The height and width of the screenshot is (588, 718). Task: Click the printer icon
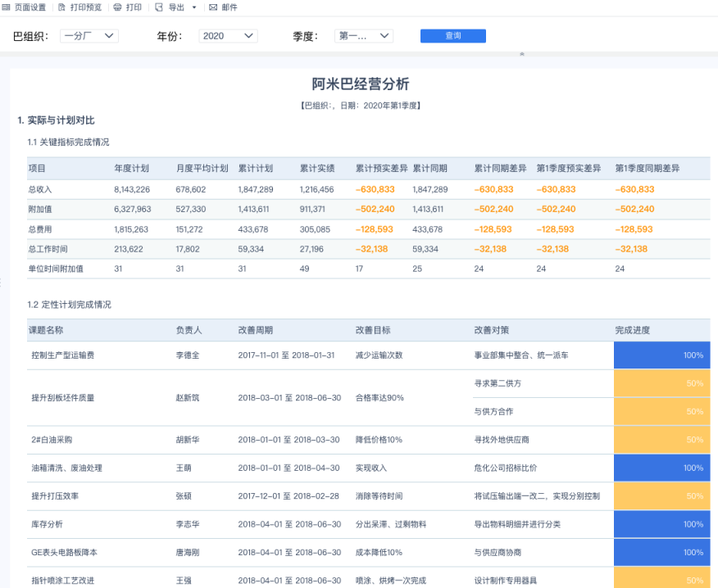click(x=117, y=7)
